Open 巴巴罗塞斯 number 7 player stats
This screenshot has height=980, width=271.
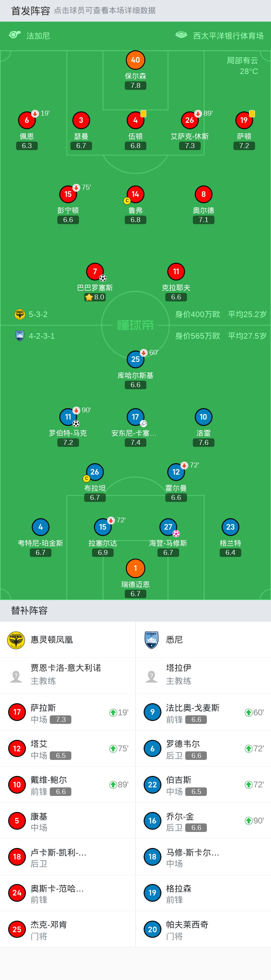[x=95, y=272]
